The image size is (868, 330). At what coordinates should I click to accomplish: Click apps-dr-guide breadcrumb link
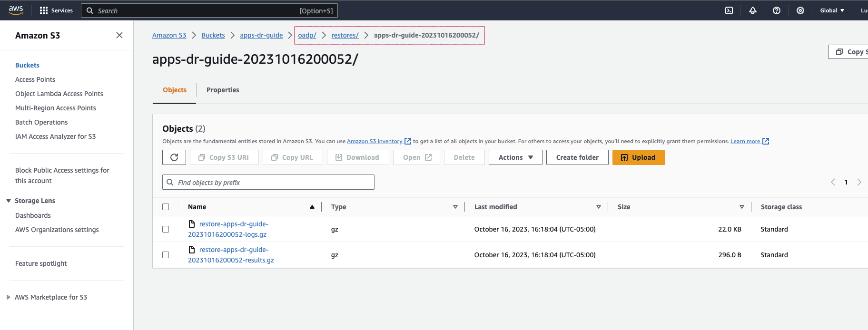pyautogui.click(x=261, y=35)
